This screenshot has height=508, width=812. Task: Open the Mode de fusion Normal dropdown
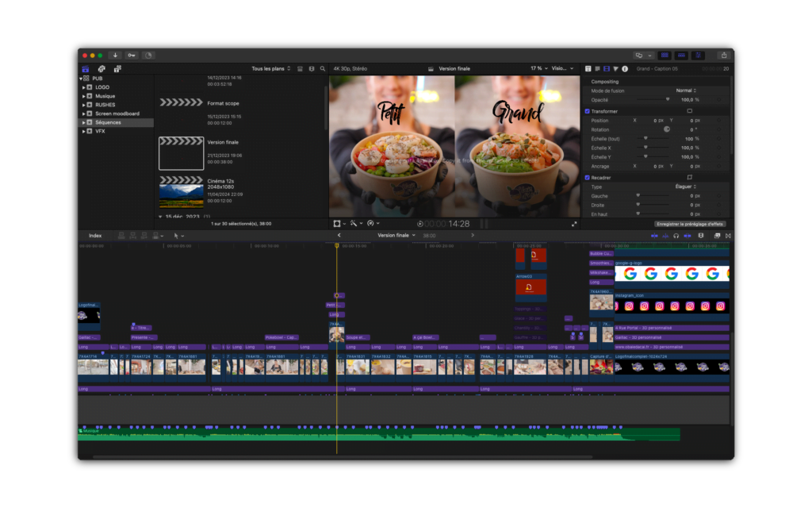coord(686,90)
